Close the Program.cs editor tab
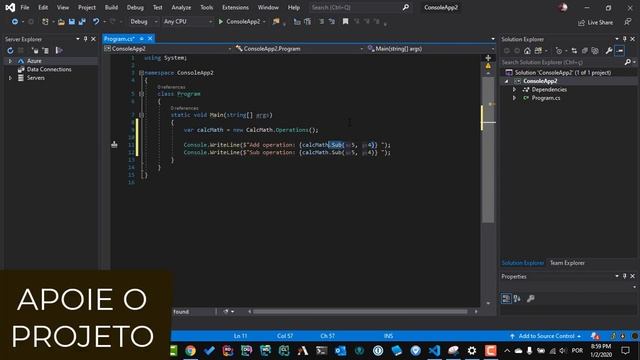 (150, 38)
